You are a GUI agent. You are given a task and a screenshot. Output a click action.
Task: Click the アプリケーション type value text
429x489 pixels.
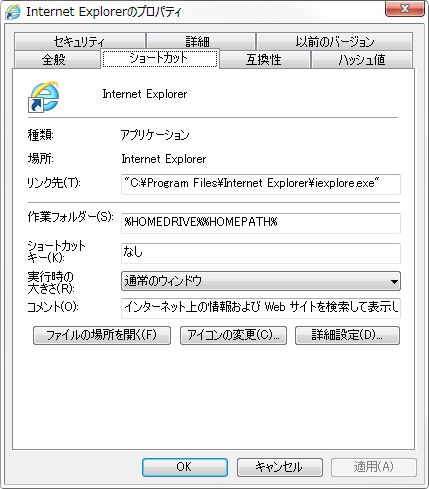click(155, 135)
